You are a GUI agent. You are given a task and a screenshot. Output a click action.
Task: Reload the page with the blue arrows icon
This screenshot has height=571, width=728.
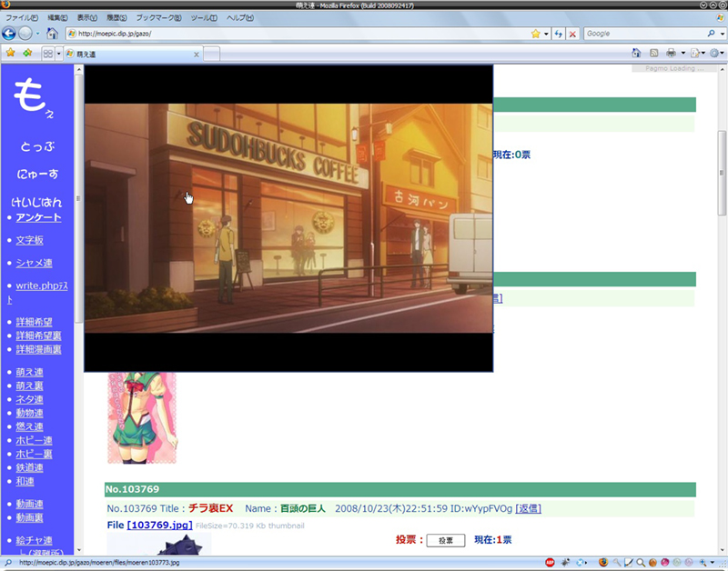(559, 34)
